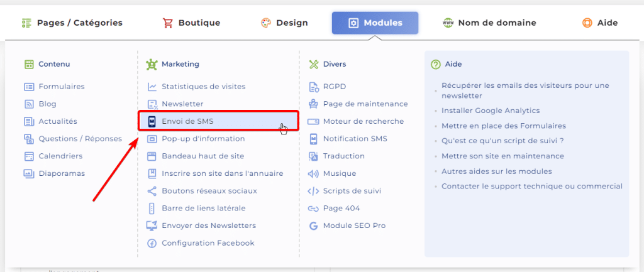Open the Aide menu in top bar
Screen dimensions: 644x272
[x=599, y=23]
